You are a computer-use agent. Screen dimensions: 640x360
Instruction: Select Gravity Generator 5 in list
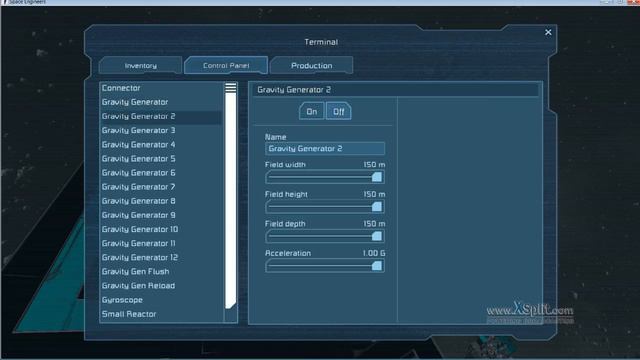(161, 158)
